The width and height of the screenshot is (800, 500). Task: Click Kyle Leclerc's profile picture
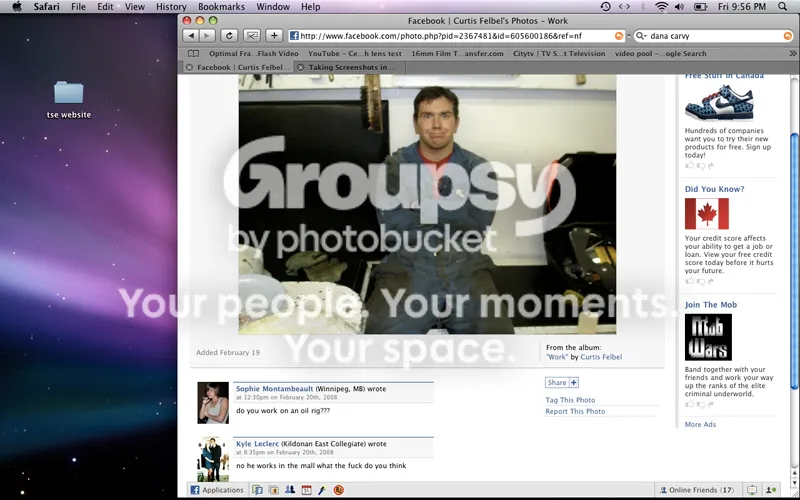coord(213,459)
